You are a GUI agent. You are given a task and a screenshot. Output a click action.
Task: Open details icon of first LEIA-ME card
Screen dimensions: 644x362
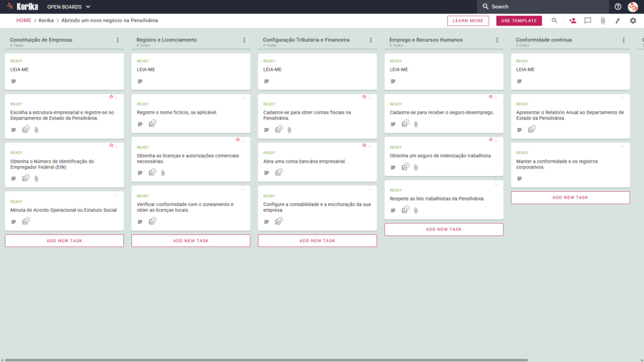(14, 81)
